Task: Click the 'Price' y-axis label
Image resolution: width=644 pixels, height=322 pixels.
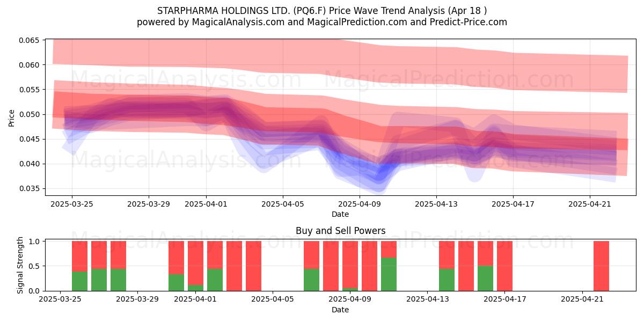Action: coord(12,118)
